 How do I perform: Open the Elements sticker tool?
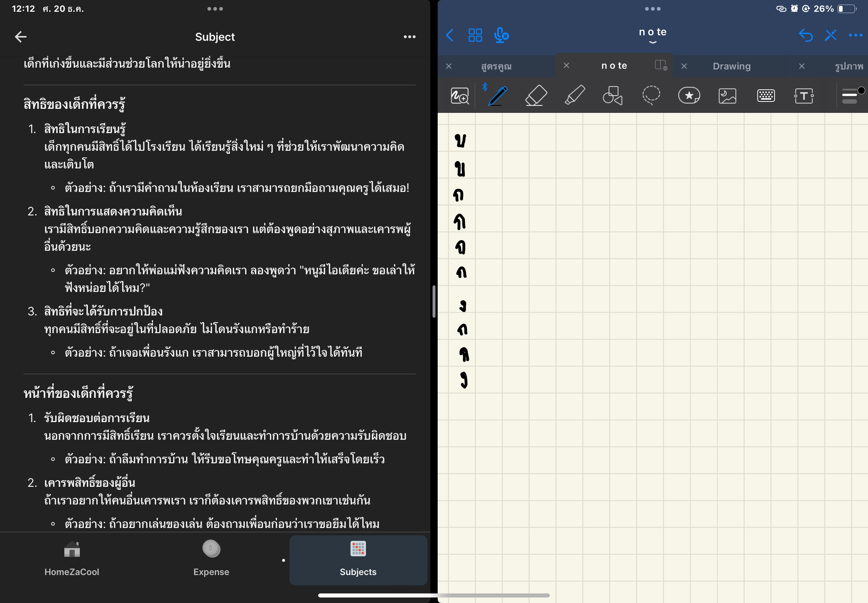pos(689,96)
